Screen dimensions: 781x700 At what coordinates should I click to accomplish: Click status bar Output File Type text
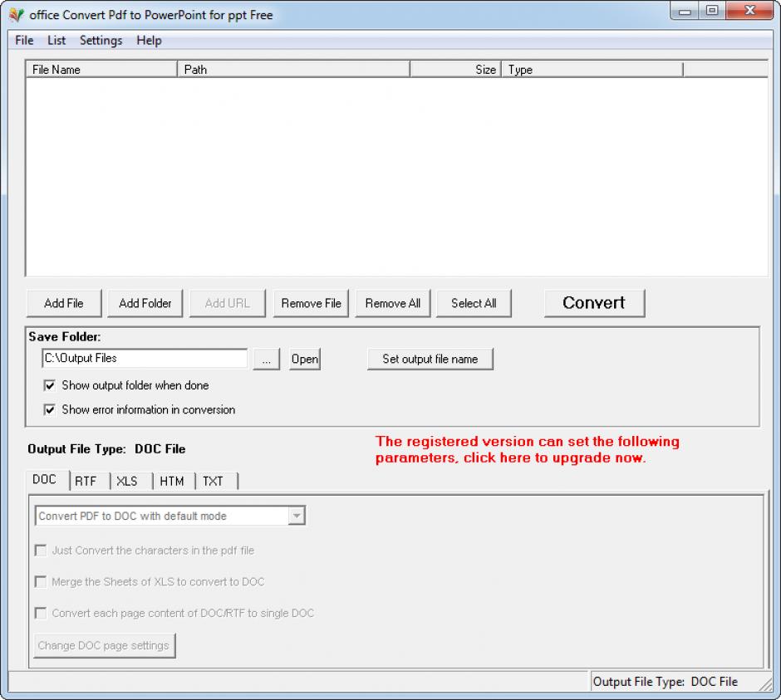(665, 682)
